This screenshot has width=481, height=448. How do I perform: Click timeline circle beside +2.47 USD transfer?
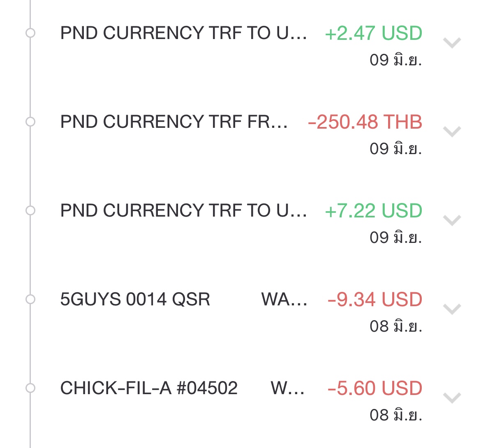point(30,33)
